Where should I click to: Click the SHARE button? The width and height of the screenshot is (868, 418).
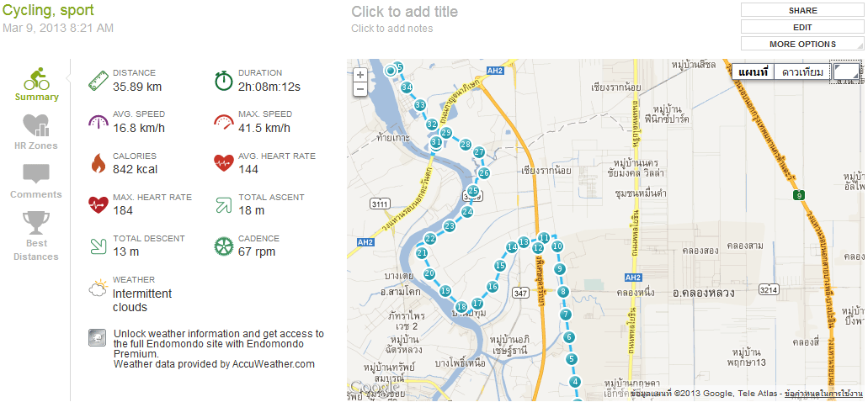802,10
